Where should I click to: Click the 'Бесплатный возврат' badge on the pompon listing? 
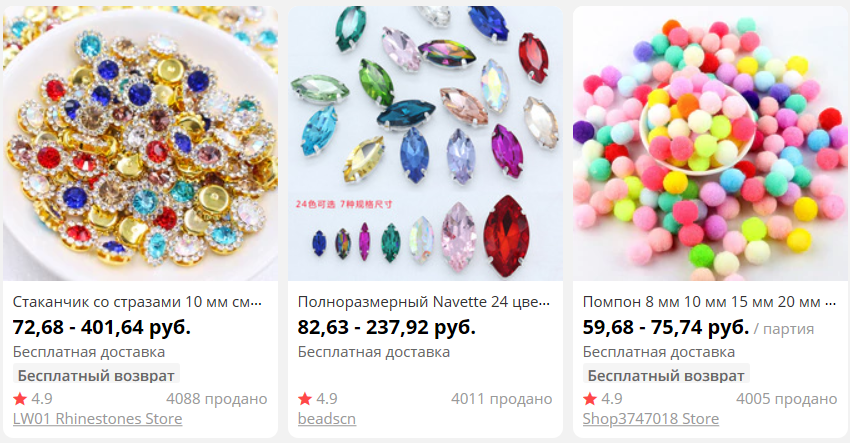coord(666,375)
